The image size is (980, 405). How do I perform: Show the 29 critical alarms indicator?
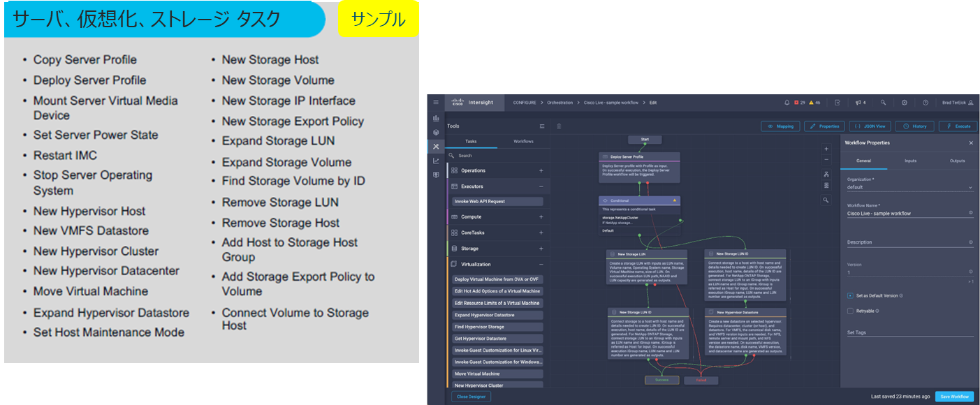pos(800,103)
